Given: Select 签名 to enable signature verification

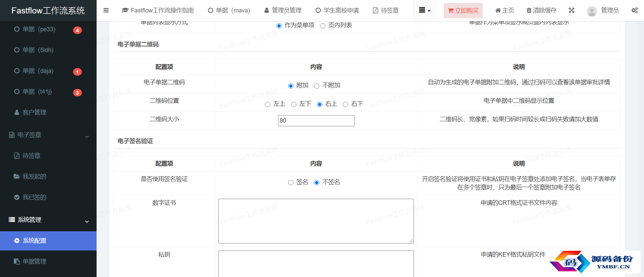Looking at the screenshot, I should coord(291,183).
